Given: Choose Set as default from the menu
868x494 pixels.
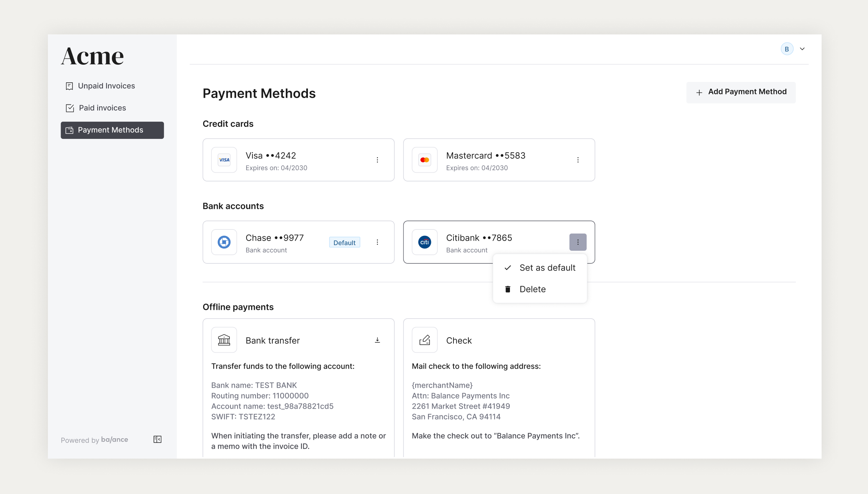Looking at the screenshot, I should coord(540,268).
